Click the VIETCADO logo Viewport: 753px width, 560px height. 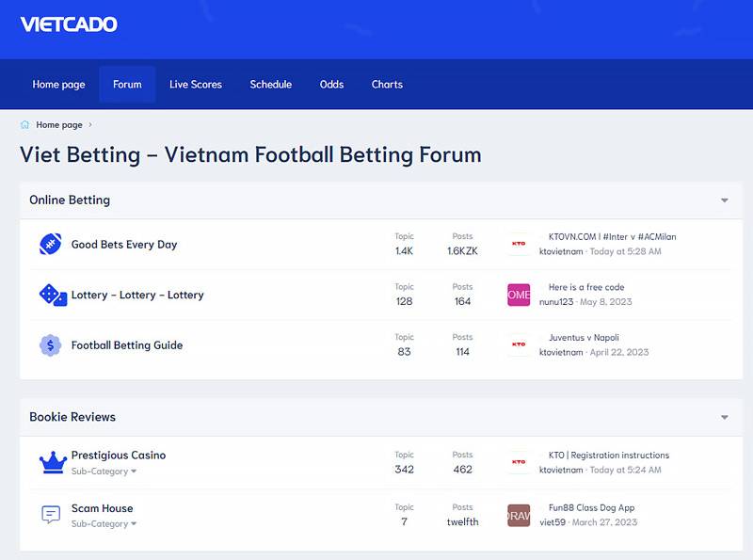pos(69,24)
